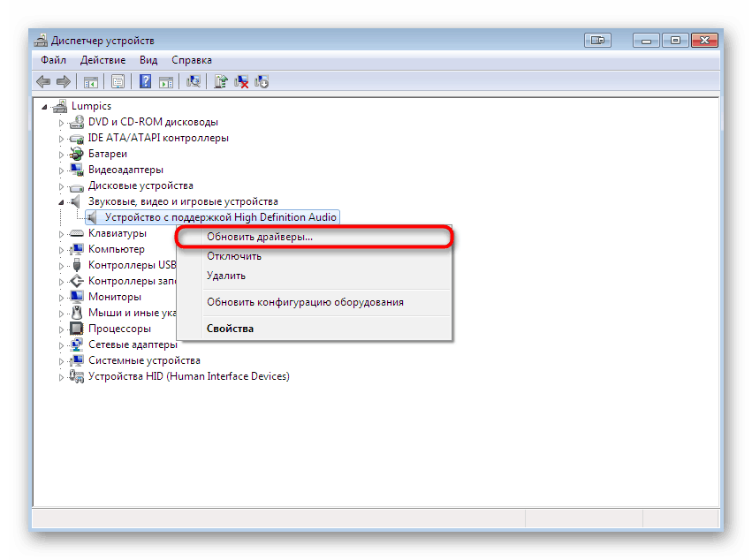Viewport: 752px width, 560px height.
Task: Click the uninstall device red X icon
Action: point(241,82)
